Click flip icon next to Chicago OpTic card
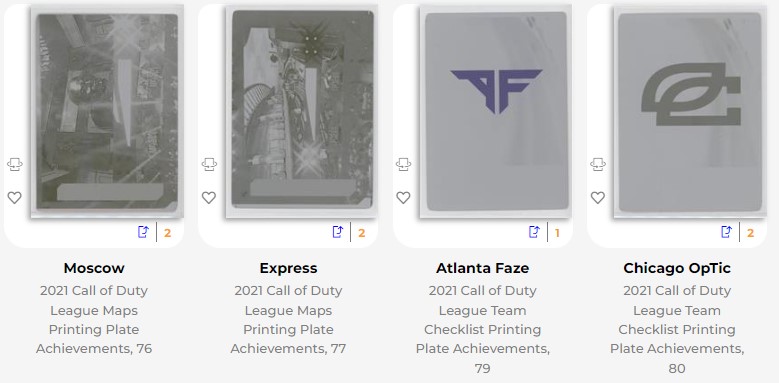The height and width of the screenshot is (383, 779). 598,164
